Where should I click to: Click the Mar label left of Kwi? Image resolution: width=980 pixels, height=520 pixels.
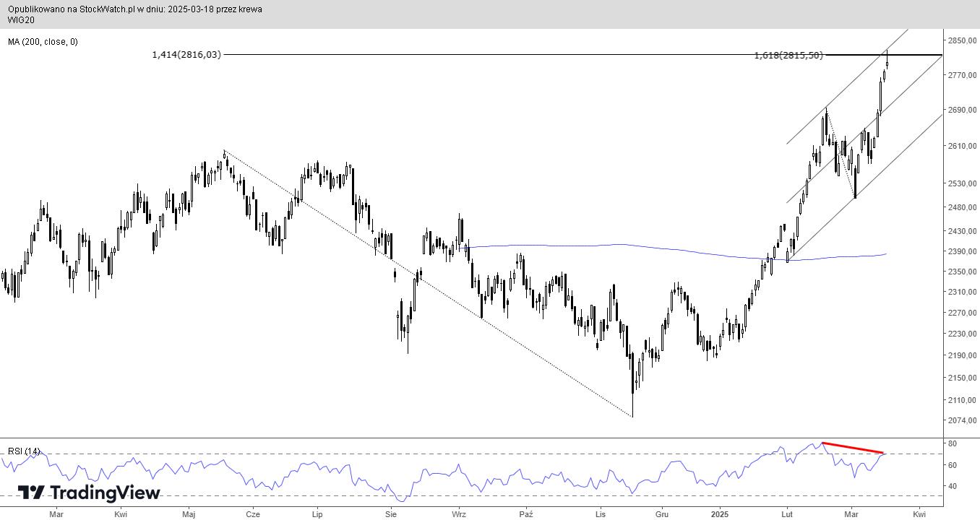click(56, 514)
